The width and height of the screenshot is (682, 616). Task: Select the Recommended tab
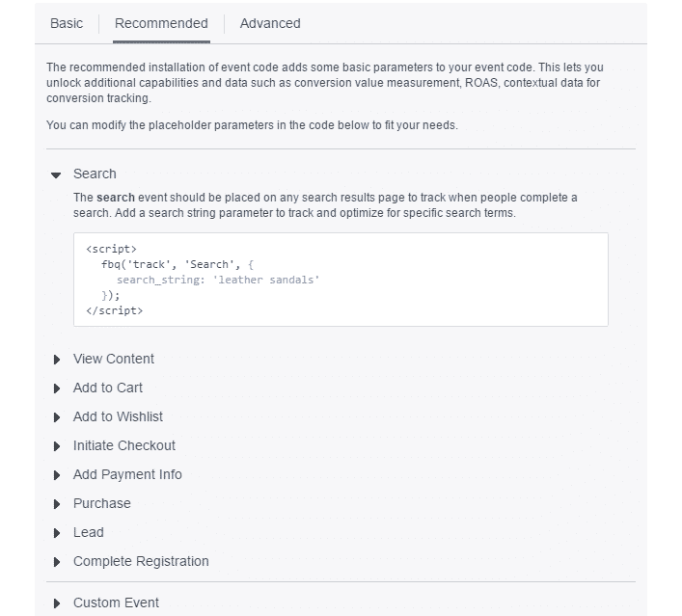click(x=161, y=23)
